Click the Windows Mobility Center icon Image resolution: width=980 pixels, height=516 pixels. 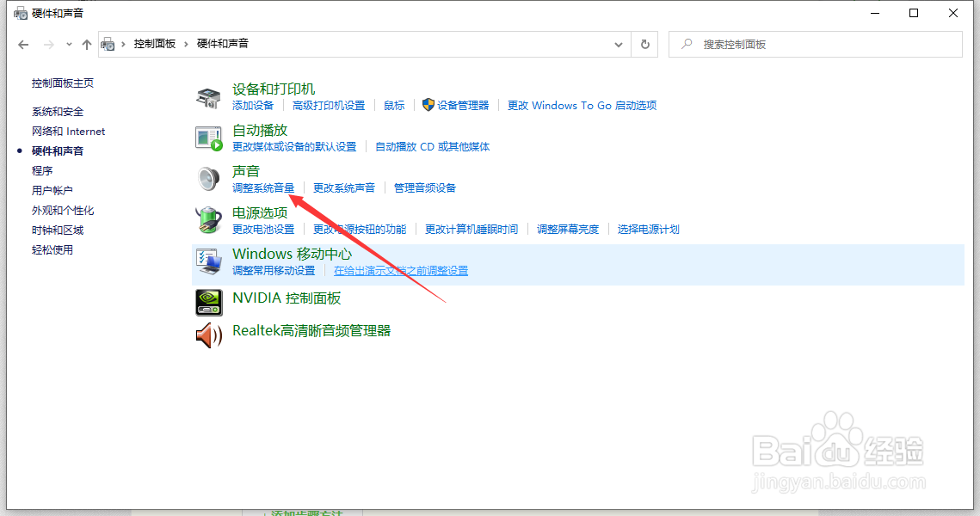point(209,261)
